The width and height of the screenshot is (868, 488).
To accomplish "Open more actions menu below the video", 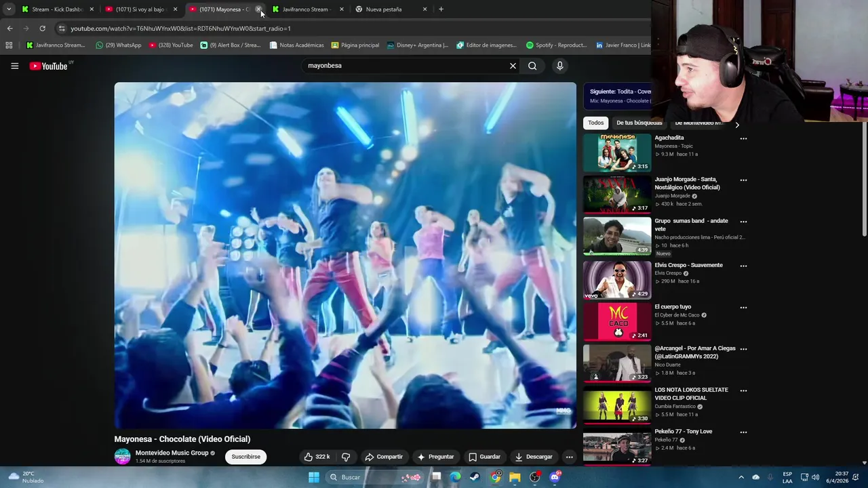I will tap(570, 457).
